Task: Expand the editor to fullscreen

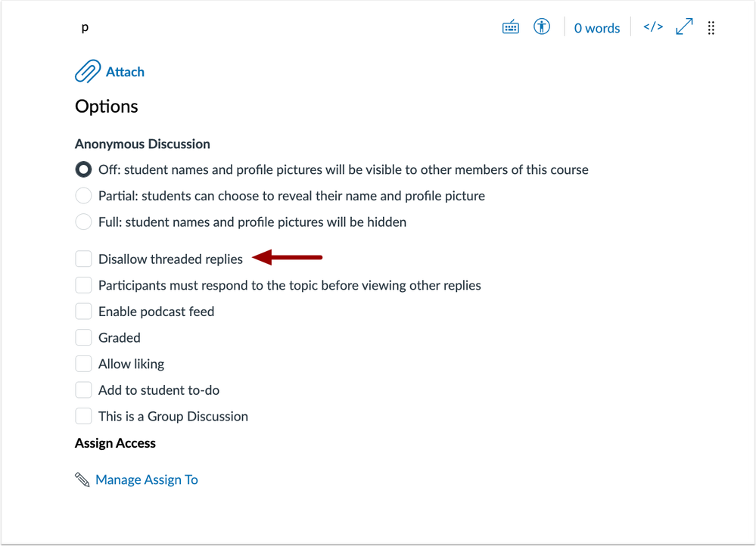Action: click(684, 26)
